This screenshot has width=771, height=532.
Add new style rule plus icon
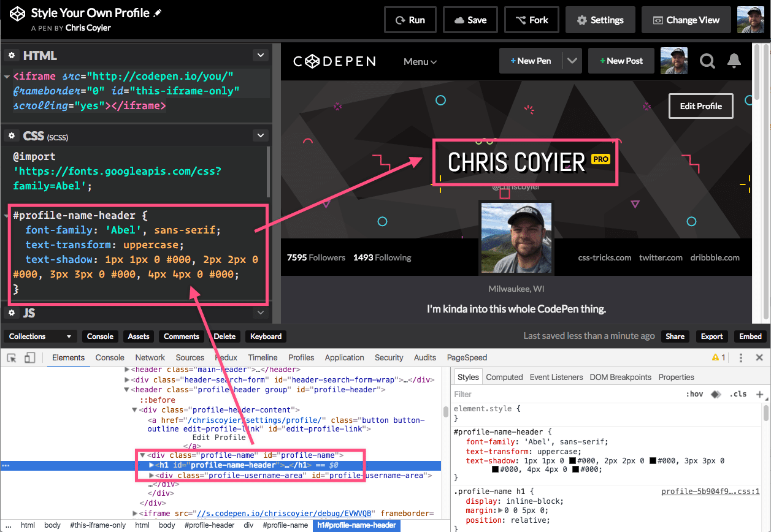click(x=760, y=394)
